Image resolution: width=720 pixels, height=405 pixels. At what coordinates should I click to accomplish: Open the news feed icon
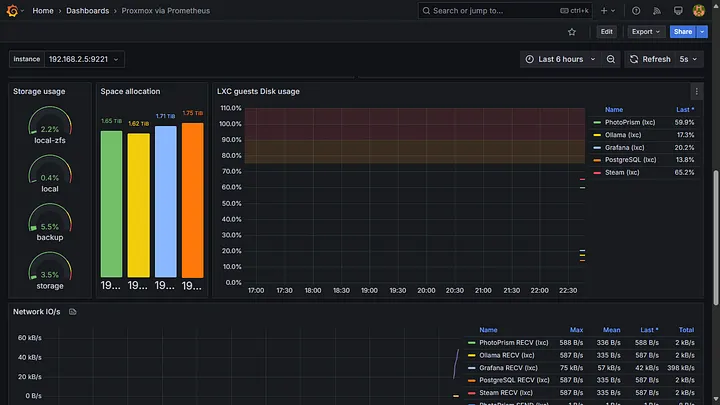(657, 11)
